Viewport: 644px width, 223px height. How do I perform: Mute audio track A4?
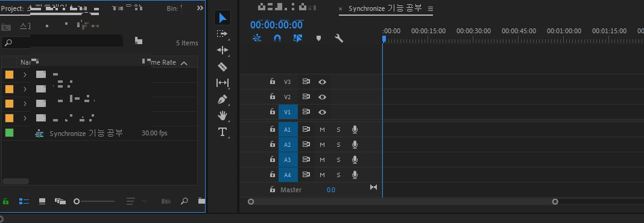coord(322,175)
